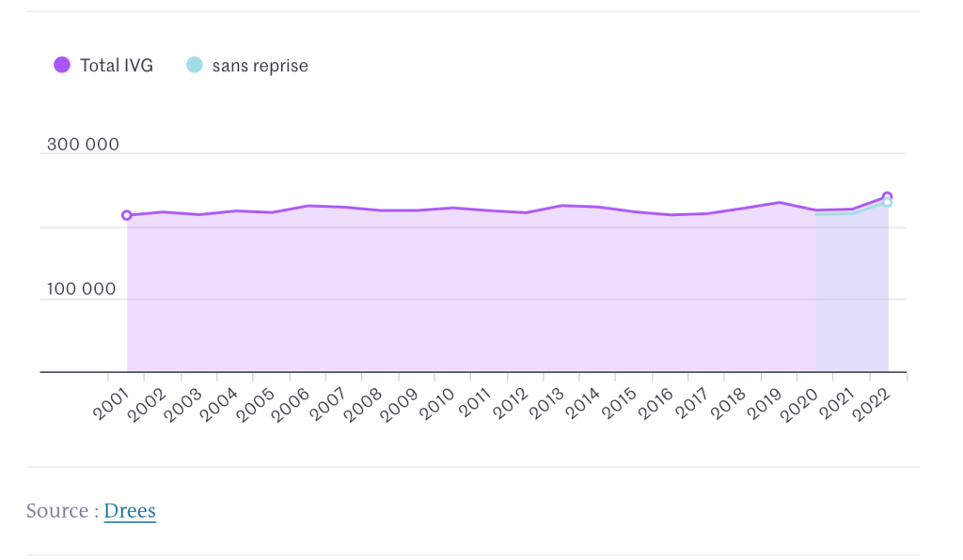Image resolution: width=963 pixels, height=560 pixels.
Task: Click the 100 000 y-axis label
Action: pos(83,289)
